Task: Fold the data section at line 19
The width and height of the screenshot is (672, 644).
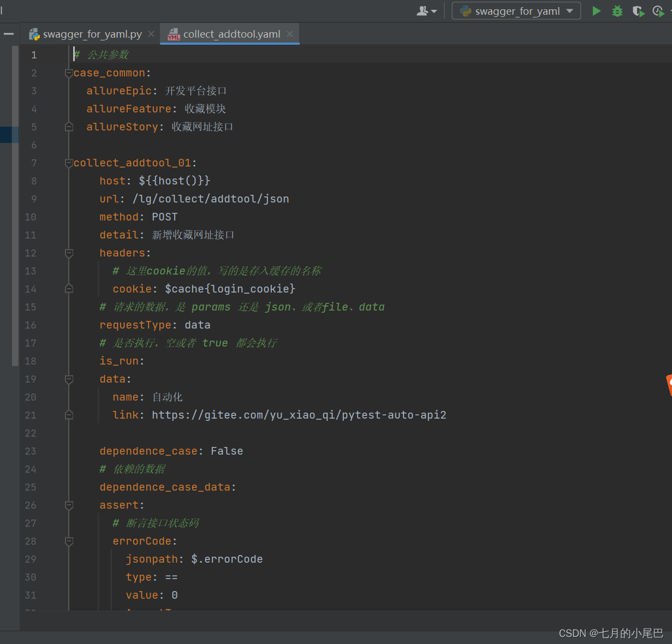Action: click(69, 379)
